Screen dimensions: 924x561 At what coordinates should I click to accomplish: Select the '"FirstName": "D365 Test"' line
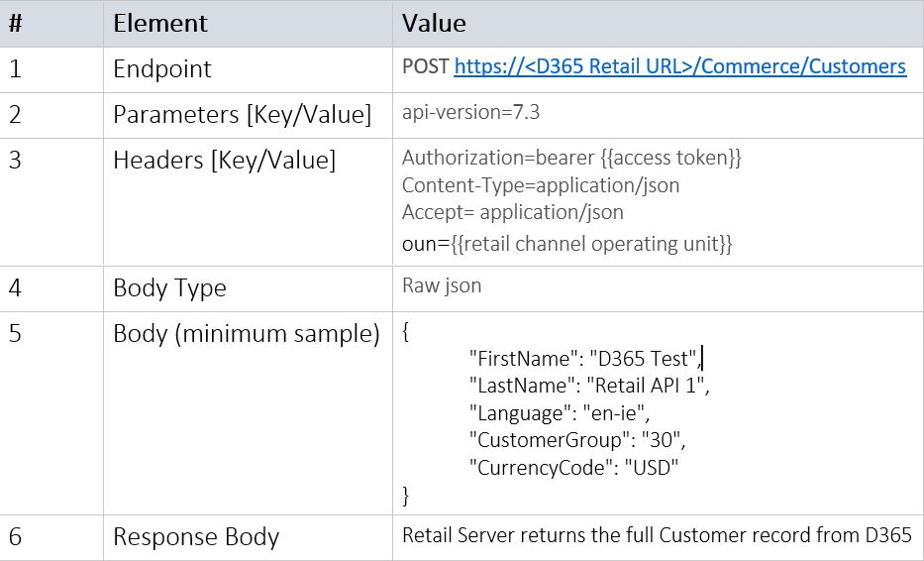(583, 359)
